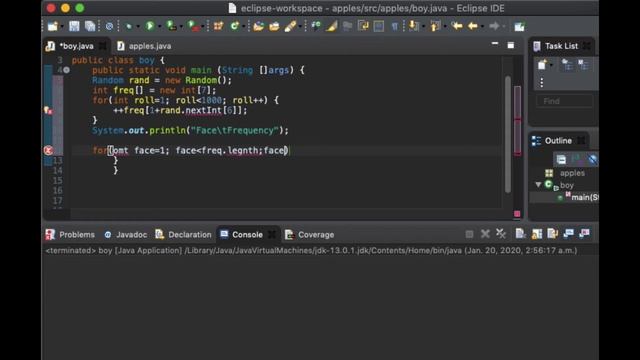Click the Clear Console icon
The image size is (640, 360).
pyautogui.click(x=520, y=234)
